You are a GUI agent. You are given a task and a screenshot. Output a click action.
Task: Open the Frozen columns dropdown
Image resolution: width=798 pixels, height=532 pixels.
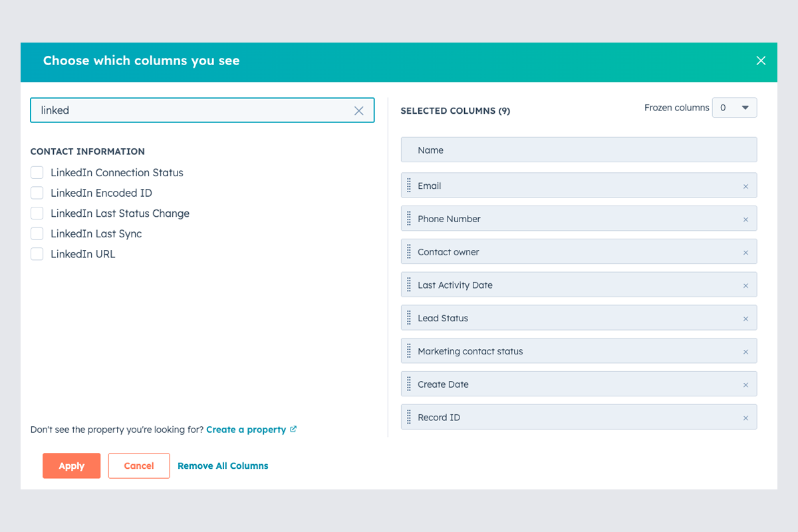pos(734,107)
